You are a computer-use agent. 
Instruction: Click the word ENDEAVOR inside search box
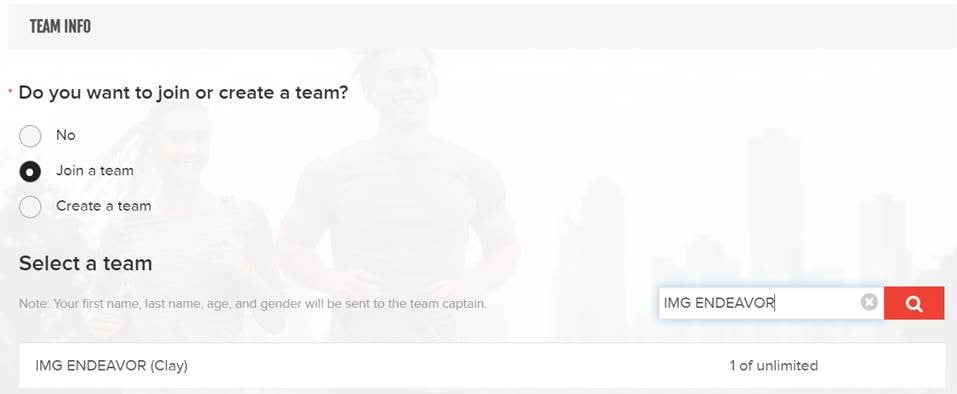(735, 303)
